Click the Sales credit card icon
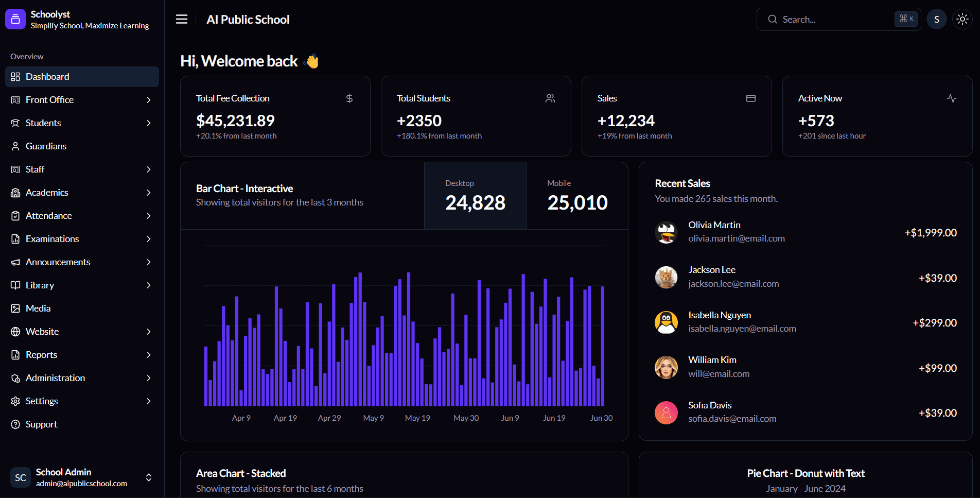This screenshot has height=498, width=980. pos(751,98)
